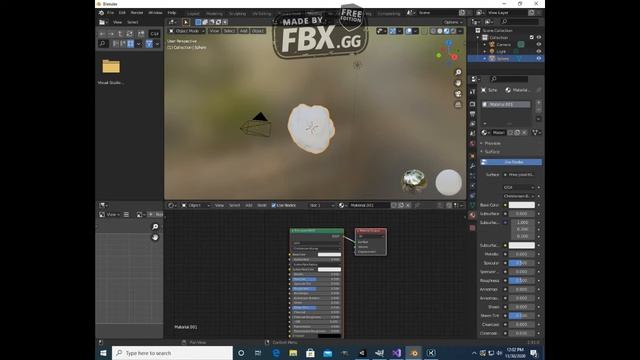Open the Object Mode dropdown in viewport header

click(187, 31)
